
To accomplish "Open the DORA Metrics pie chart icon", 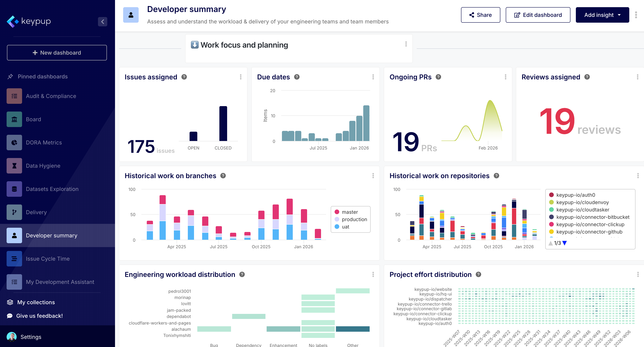I will (14, 143).
